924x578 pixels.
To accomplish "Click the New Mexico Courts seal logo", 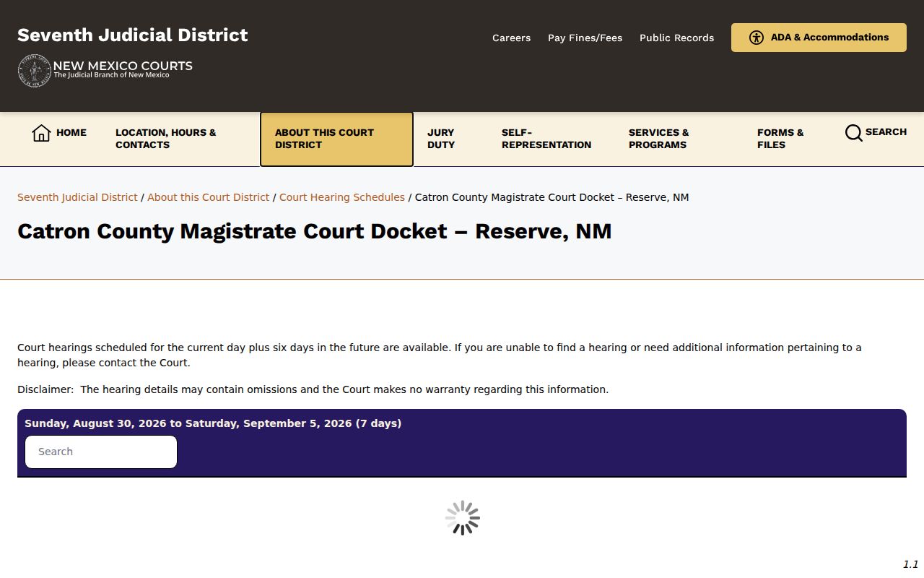I will pos(34,71).
